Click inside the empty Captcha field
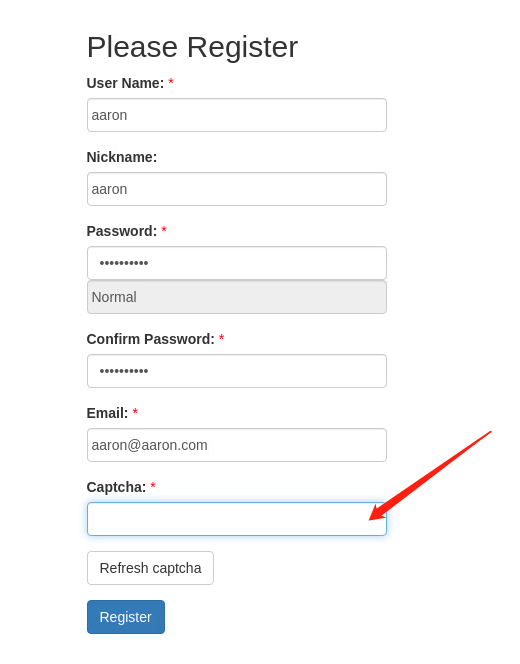 [237, 519]
